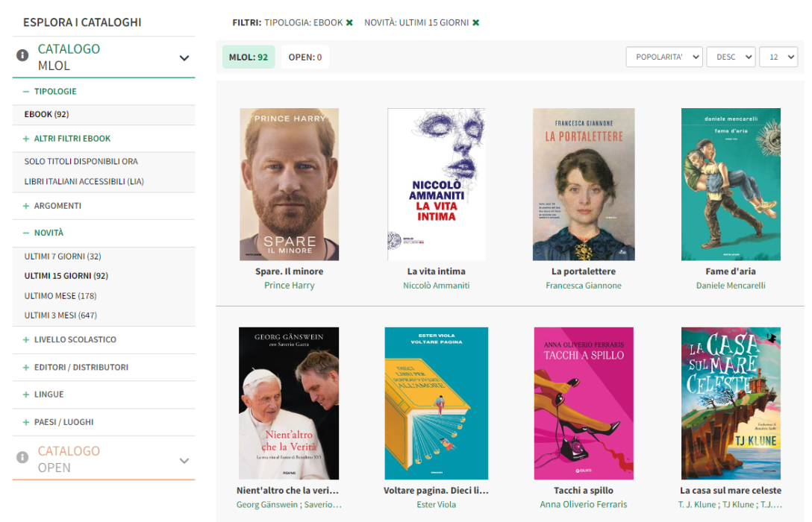
Task: Expand the Altri filtri ebook section
Action: pos(67,139)
